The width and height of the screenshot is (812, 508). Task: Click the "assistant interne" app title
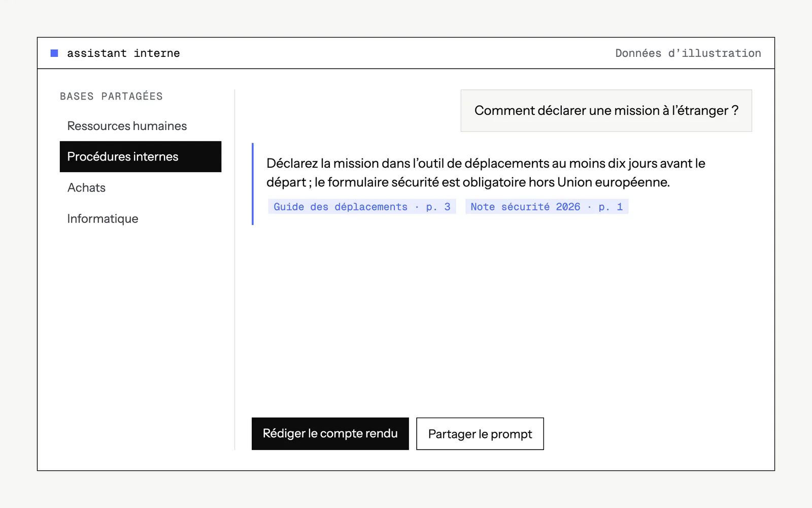[x=123, y=53]
